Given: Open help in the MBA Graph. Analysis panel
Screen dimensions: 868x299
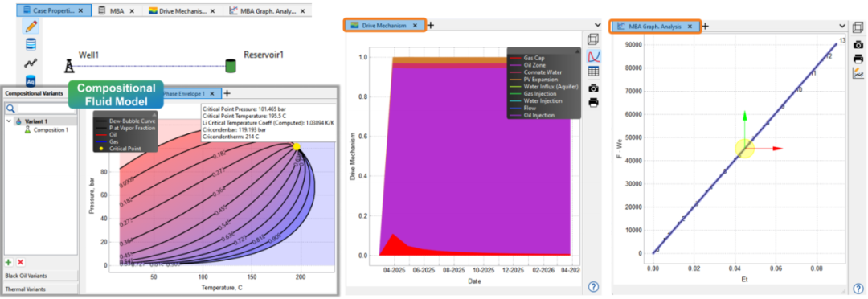Looking at the screenshot, I should (858, 288).
